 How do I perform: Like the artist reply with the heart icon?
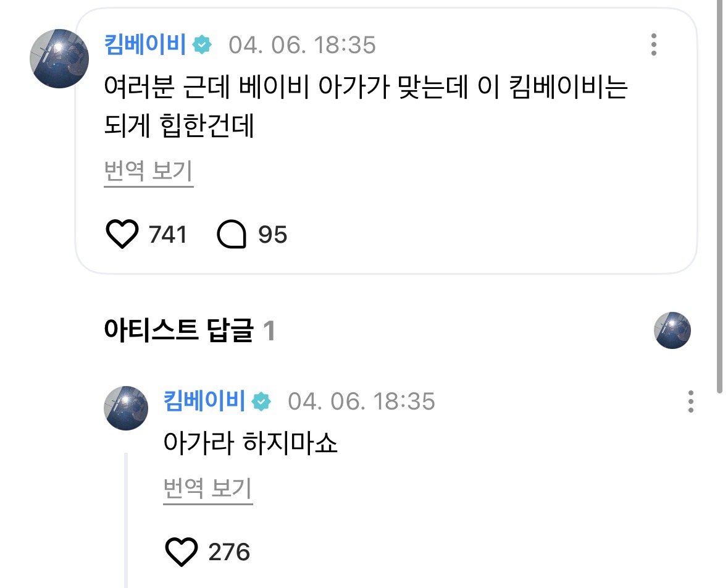[182, 552]
